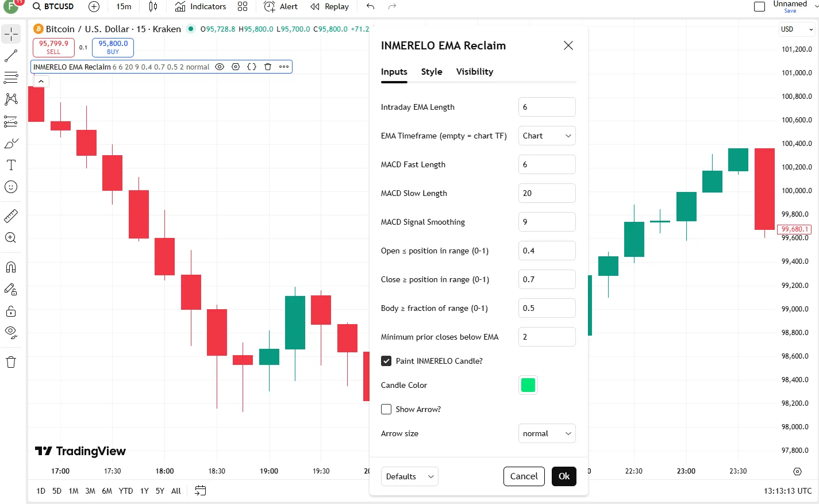The height and width of the screenshot is (504, 819).
Task: Confirm settings with the Ok button
Action: [563, 476]
